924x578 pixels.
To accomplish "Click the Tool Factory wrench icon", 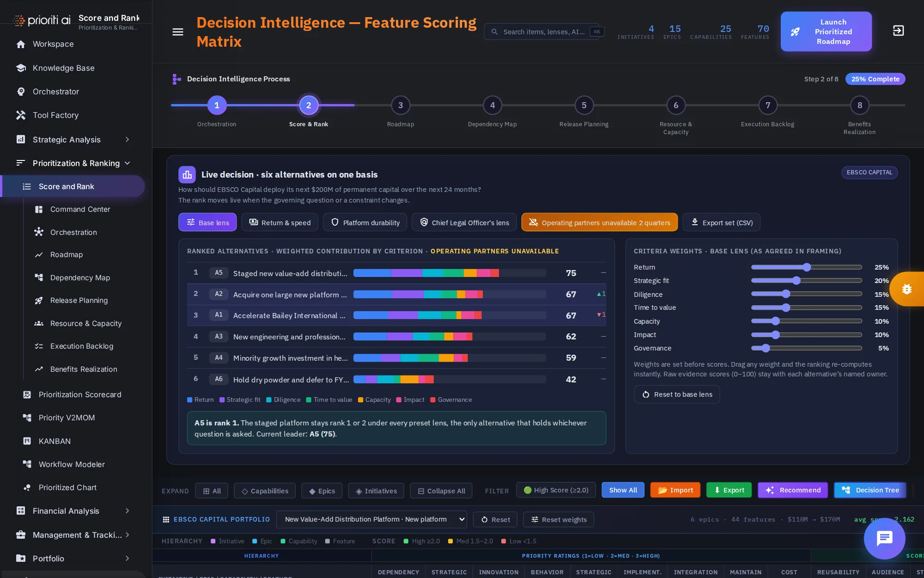I will 21,115.
